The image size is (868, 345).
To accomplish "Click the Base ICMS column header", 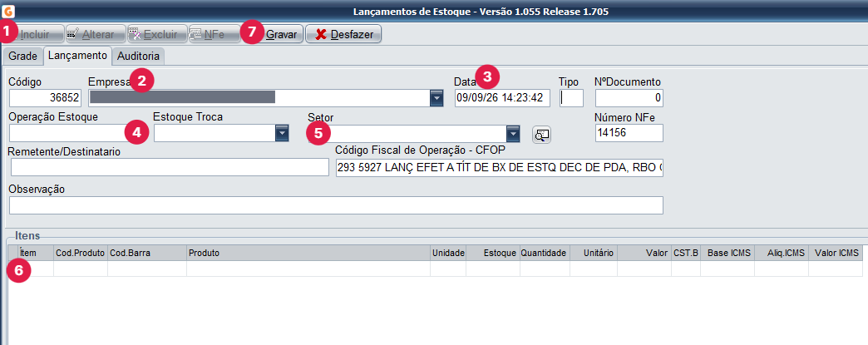I will point(727,253).
